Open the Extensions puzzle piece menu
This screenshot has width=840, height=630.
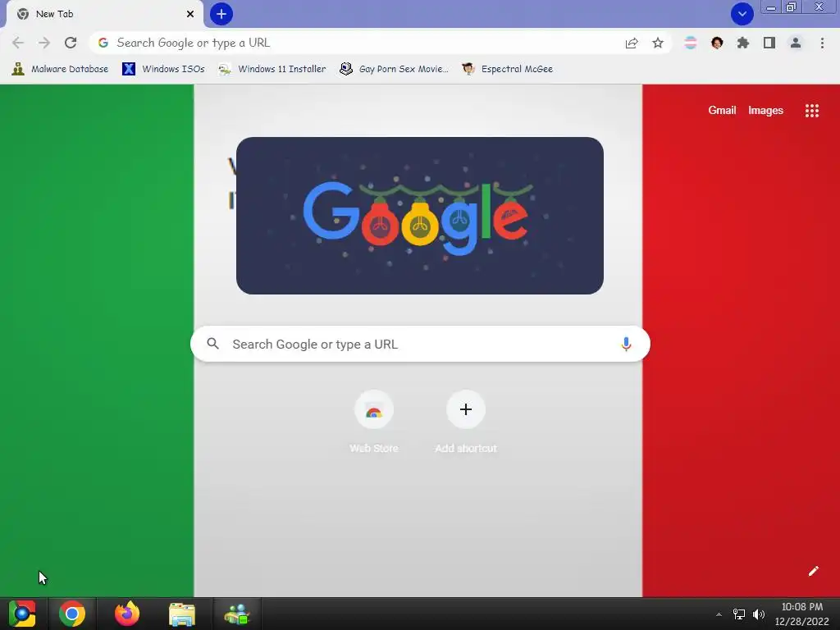pyautogui.click(x=743, y=43)
